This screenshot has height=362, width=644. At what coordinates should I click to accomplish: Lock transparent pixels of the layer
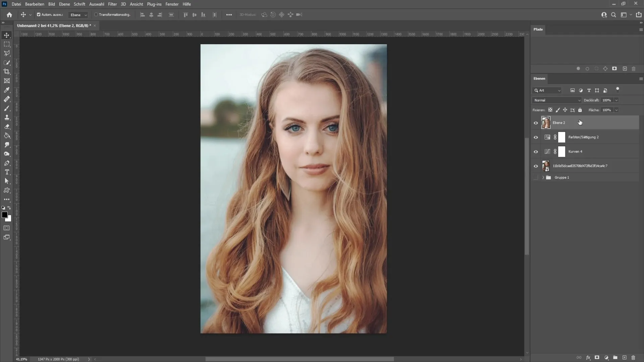pos(550,110)
